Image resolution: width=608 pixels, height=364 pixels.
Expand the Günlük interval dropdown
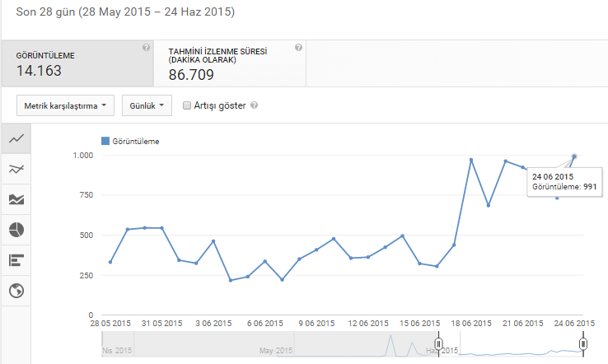[x=147, y=105]
